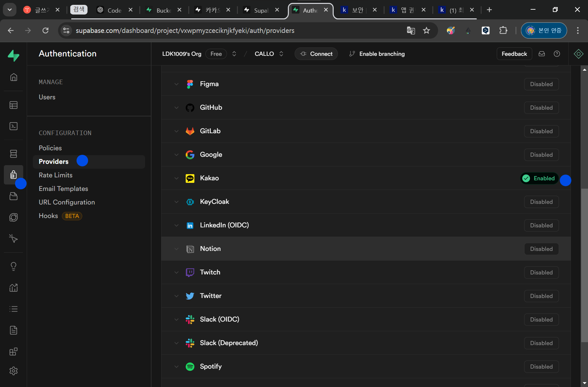
Task: Open Project Home sidebar icon
Action: [14, 77]
